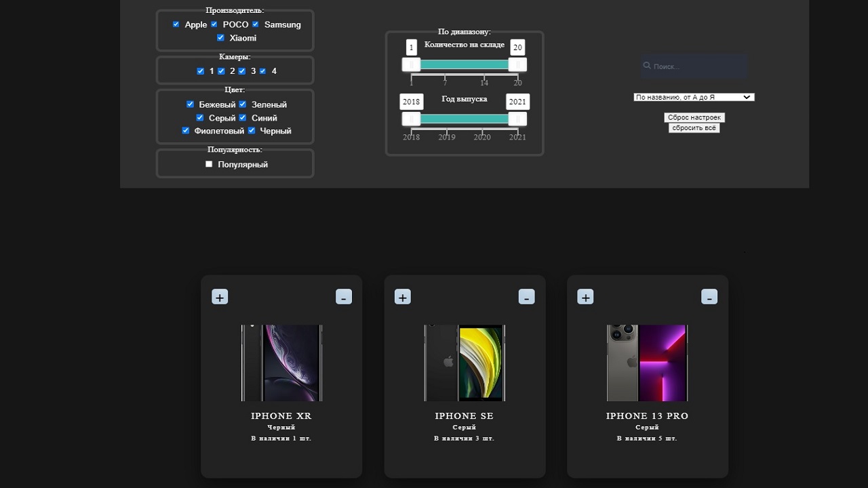Click the right handle of release year slider
Image resolution: width=868 pixels, height=488 pixels.
(x=517, y=119)
